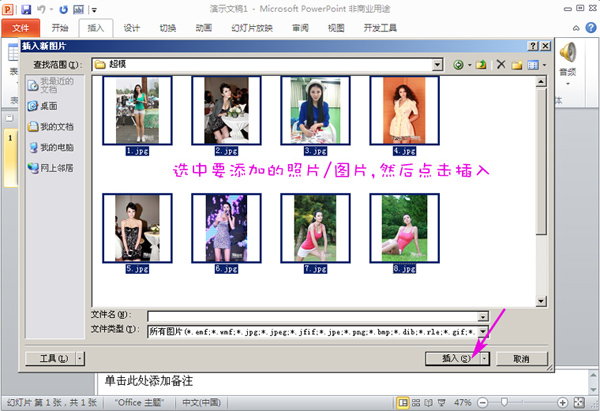The height and width of the screenshot is (411, 600).
Task: Select the 2.jpg thumbnail
Action: click(226, 111)
